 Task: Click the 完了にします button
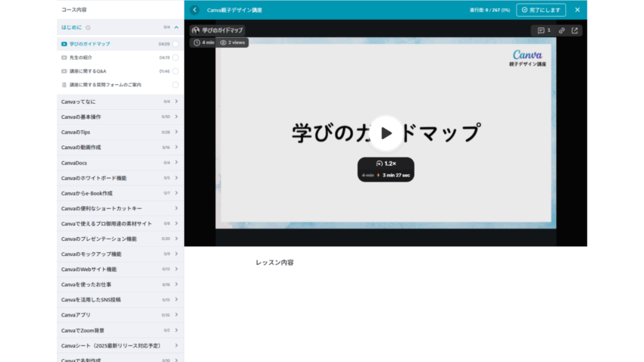click(x=541, y=10)
